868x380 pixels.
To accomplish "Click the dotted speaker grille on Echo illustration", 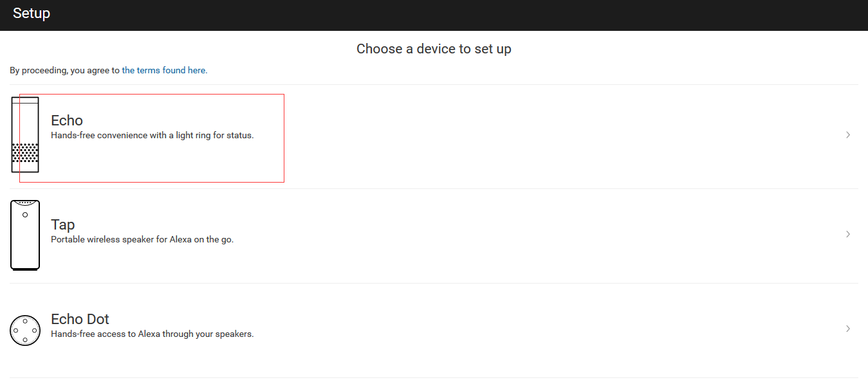I will pos(25,153).
